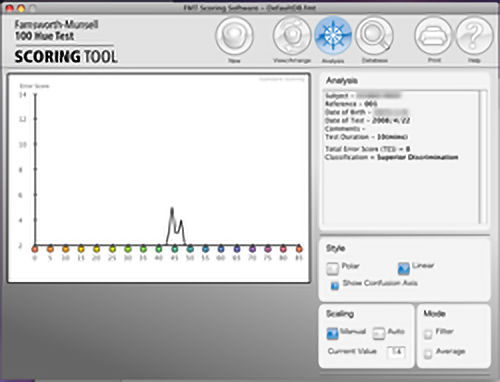Choose Auto scaling option
500x382 pixels.
[379, 333]
